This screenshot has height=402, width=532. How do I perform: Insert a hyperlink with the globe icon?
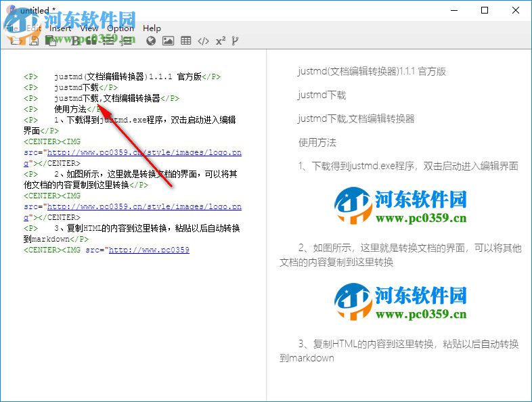[151, 41]
